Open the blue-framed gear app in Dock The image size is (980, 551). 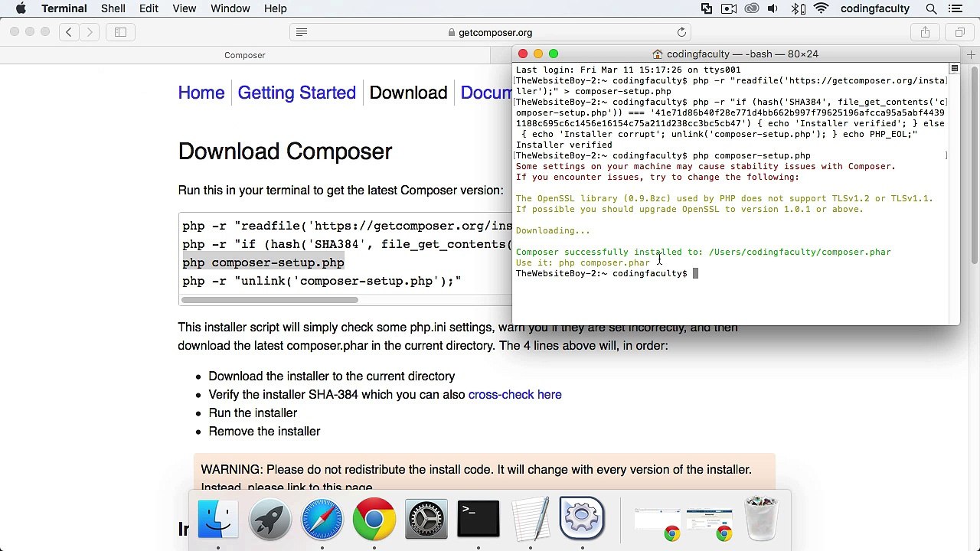(x=582, y=520)
